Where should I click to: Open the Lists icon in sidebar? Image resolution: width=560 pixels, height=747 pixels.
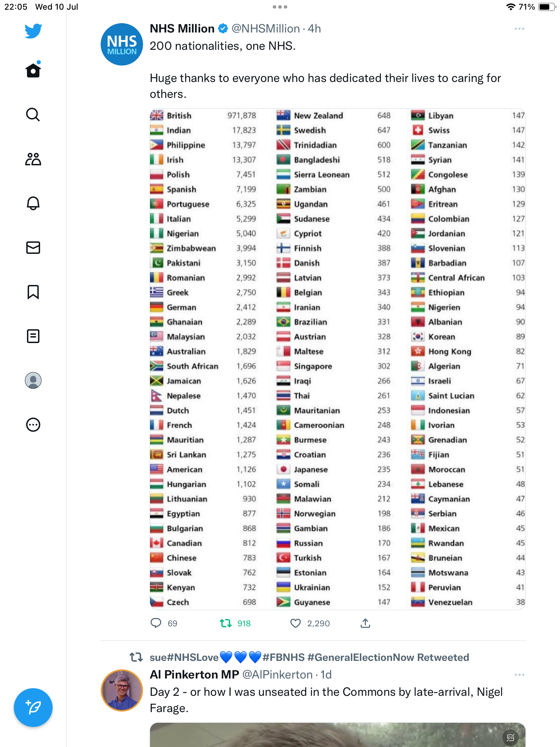coord(33,336)
